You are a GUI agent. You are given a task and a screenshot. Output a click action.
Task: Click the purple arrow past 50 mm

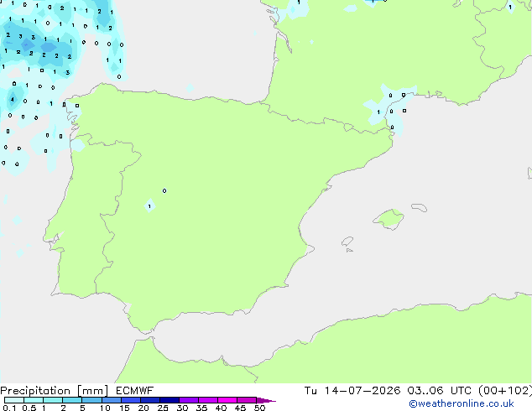266,400
